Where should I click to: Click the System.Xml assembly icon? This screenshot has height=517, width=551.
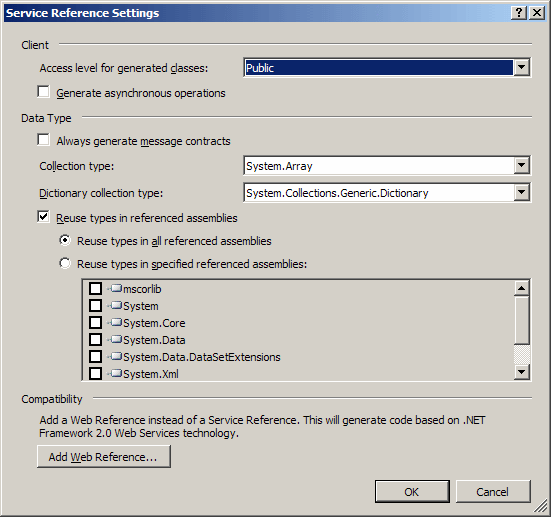pyautogui.click(x=116, y=374)
